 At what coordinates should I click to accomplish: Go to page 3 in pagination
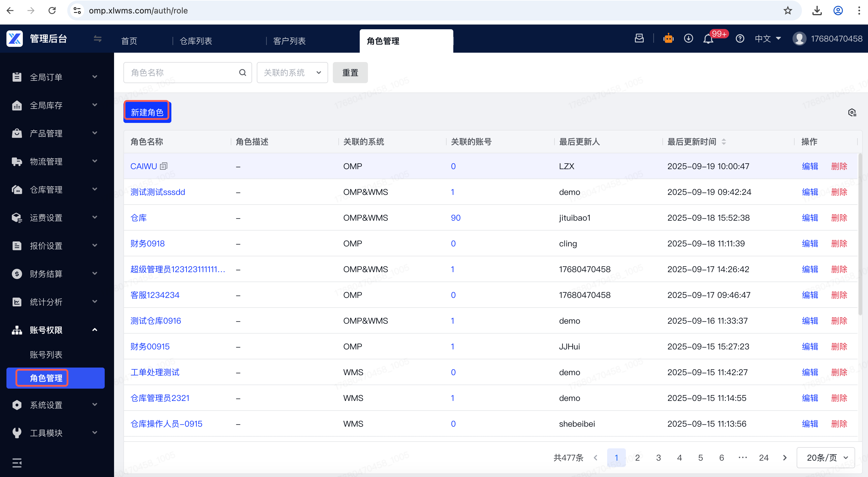click(x=658, y=457)
